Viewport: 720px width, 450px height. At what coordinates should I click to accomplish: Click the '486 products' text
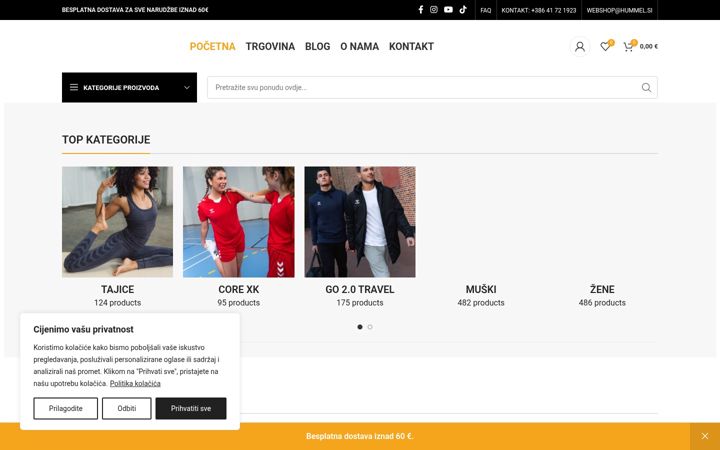click(602, 303)
